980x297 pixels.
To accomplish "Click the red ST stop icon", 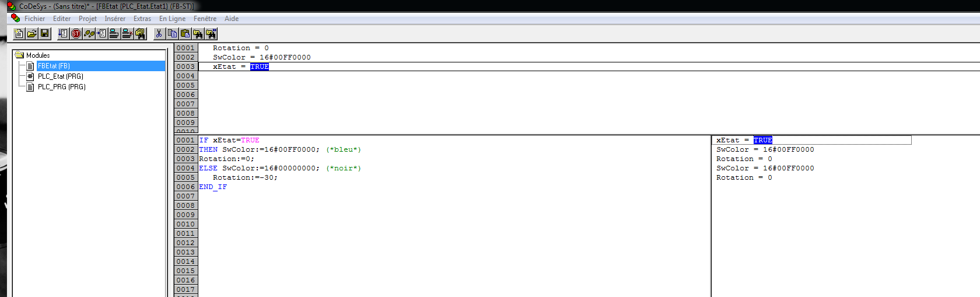I will click(76, 33).
